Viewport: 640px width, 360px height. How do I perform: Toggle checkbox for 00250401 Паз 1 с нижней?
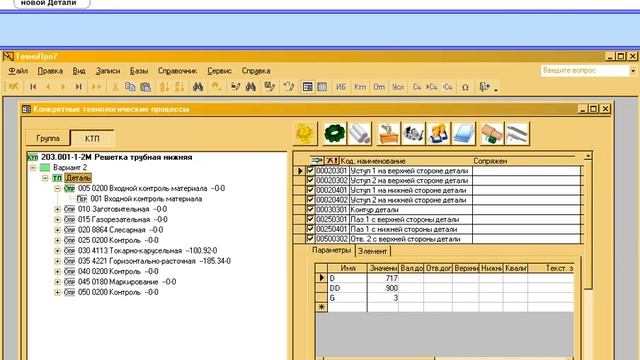(x=310, y=229)
